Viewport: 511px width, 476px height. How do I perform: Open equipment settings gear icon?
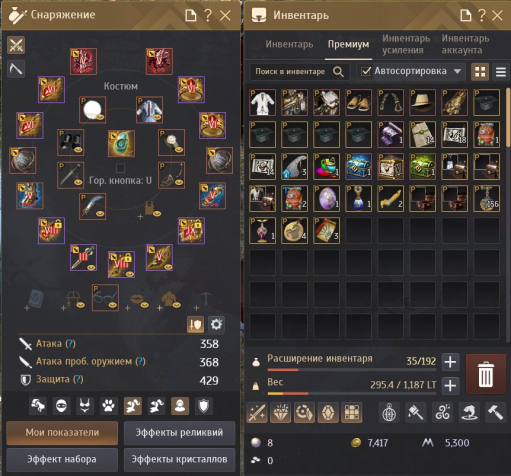click(216, 324)
